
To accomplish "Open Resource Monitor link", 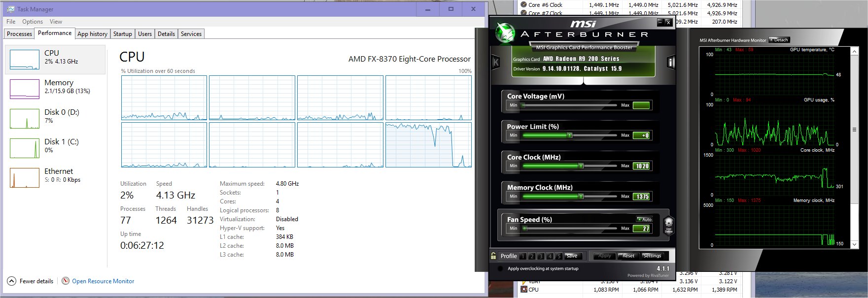I will (103, 281).
